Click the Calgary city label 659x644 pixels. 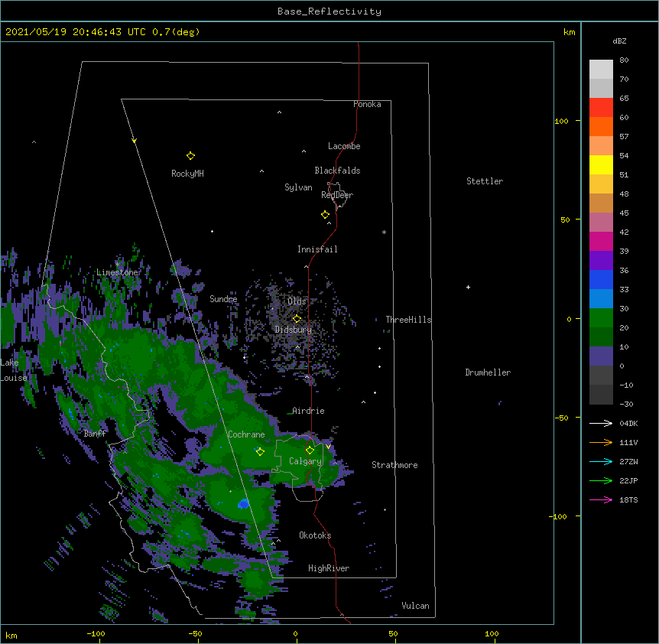click(x=306, y=461)
